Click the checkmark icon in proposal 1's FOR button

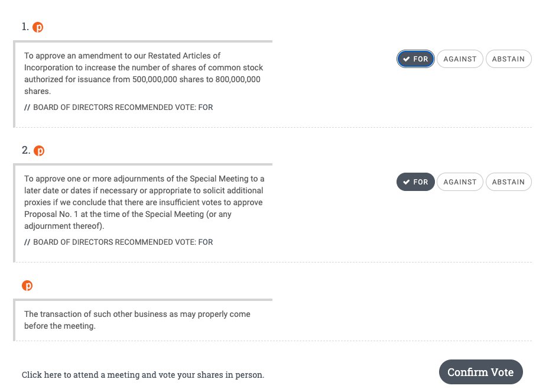[406, 59]
